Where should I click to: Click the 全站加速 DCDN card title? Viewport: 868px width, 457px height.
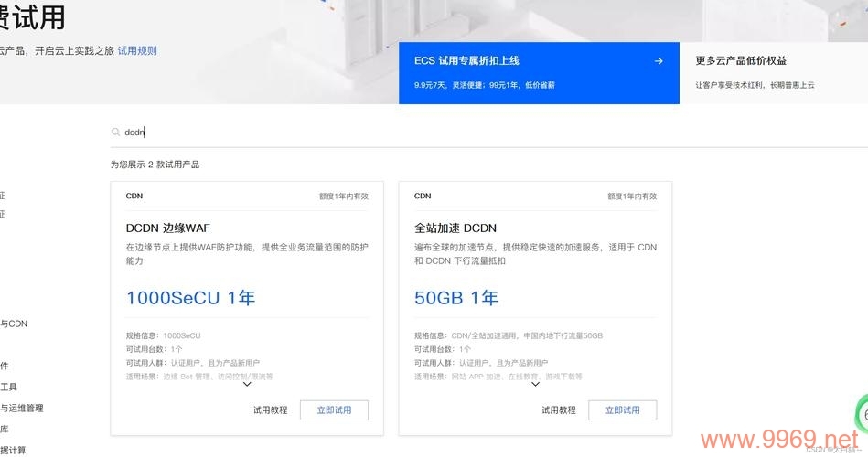pos(455,228)
